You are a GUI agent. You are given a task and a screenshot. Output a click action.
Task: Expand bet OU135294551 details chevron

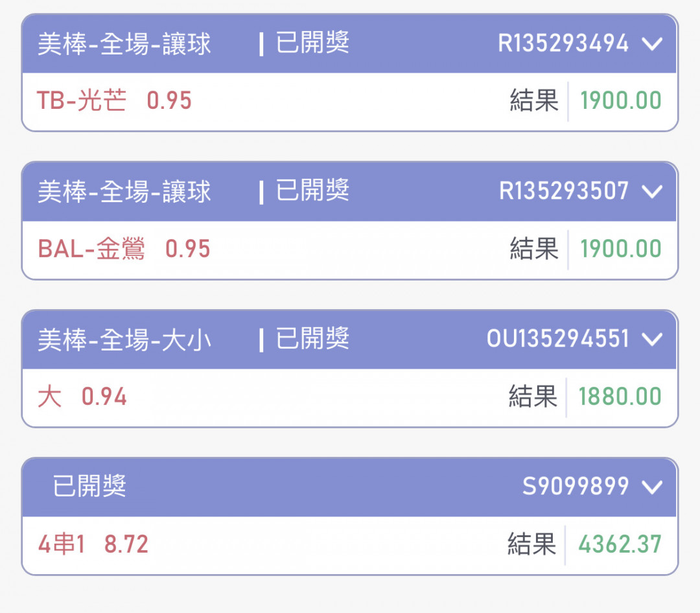tap(651, 339)
